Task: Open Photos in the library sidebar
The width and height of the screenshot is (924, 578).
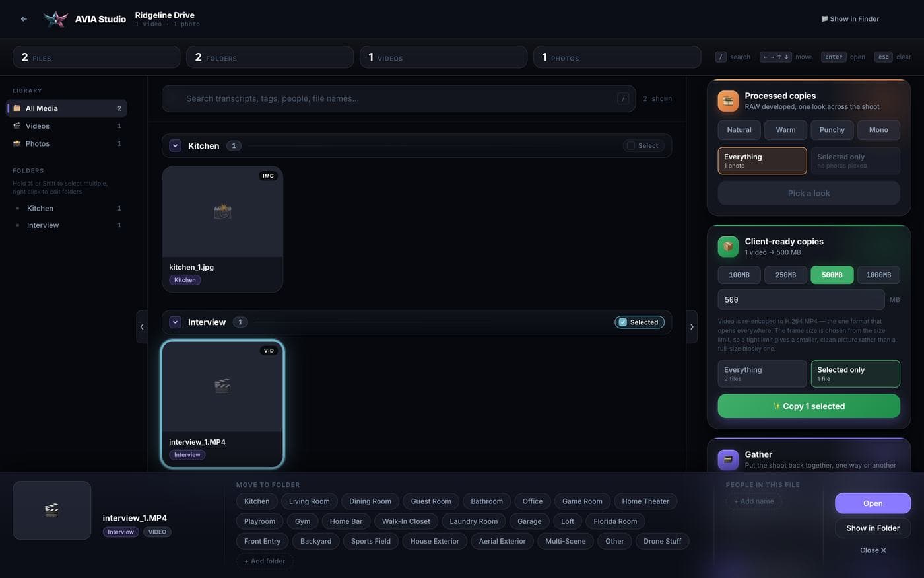Action: click(67, 144)
